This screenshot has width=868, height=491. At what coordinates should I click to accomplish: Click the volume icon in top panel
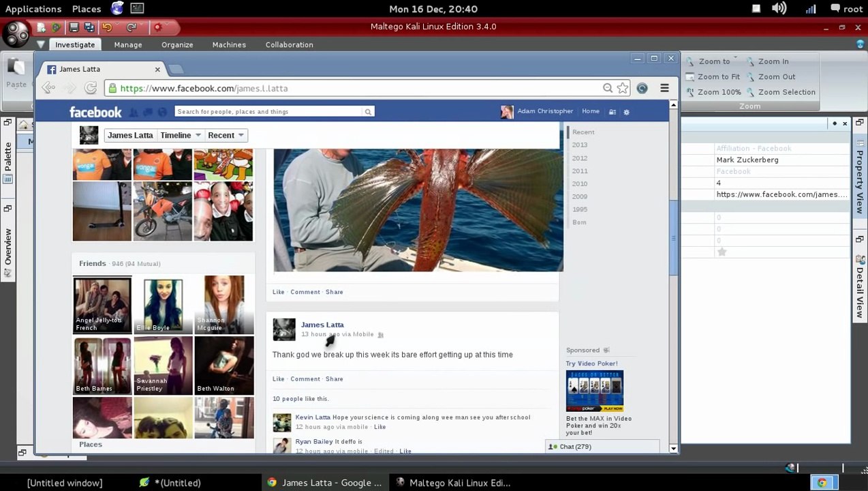(x=779, y=9)
